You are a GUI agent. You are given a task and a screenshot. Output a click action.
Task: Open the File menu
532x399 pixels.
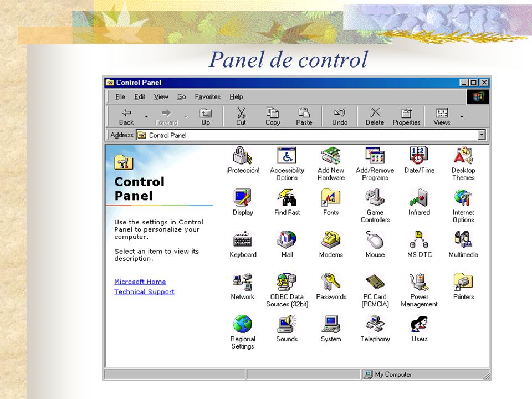tap(120, 96)
